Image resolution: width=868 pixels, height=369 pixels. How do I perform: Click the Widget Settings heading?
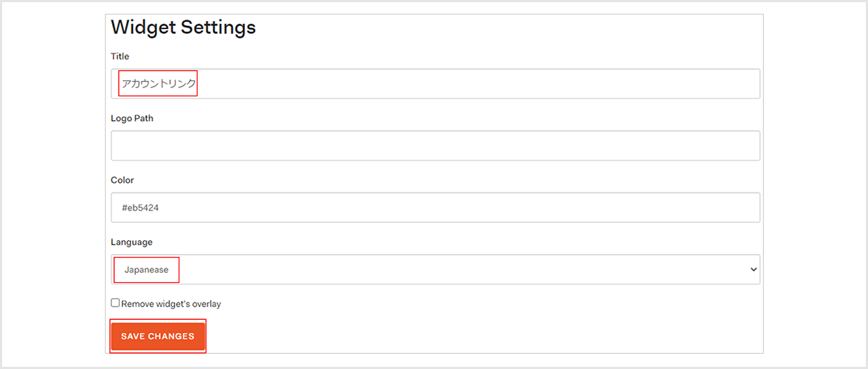[x=183, y=27]
